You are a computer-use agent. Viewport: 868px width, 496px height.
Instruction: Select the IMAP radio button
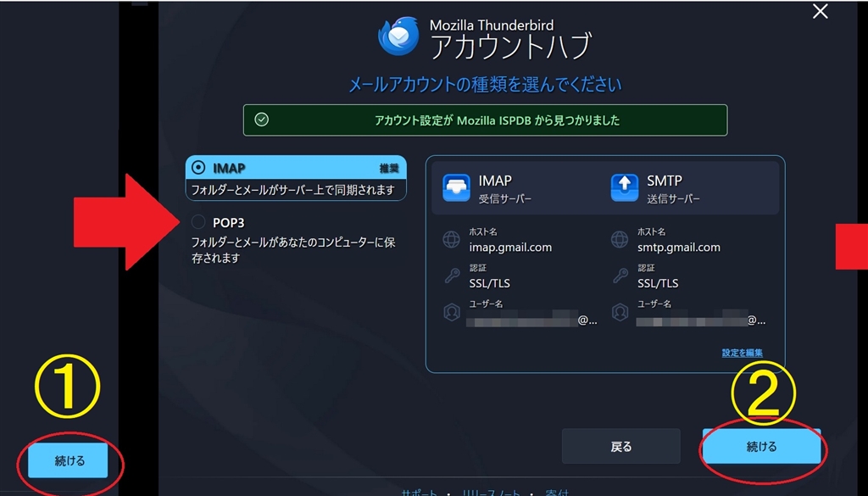[x=198, y=167]
